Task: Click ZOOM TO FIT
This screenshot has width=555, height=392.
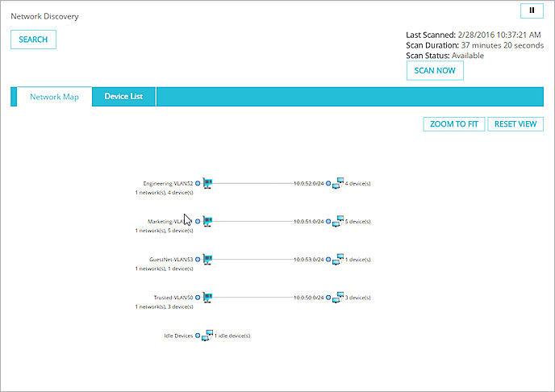Action: [454, 124]
